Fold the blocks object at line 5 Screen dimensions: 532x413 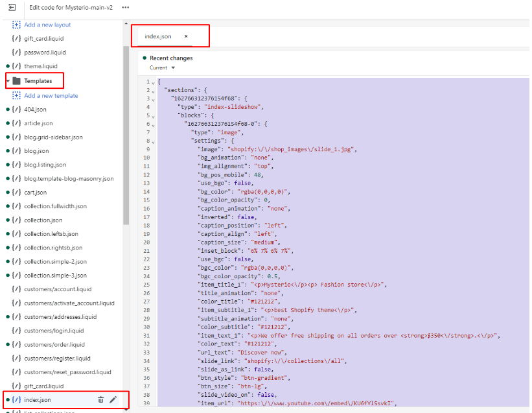click(x=153, y=117)
